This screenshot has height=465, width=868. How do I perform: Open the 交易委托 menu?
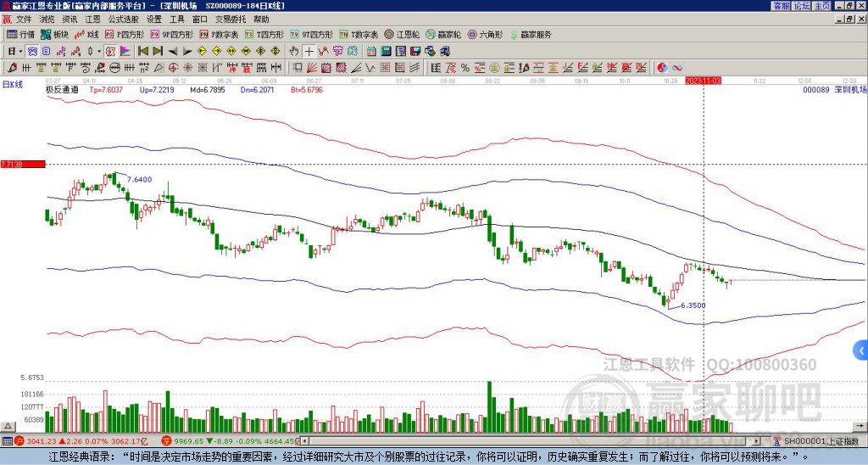point(231,20)
